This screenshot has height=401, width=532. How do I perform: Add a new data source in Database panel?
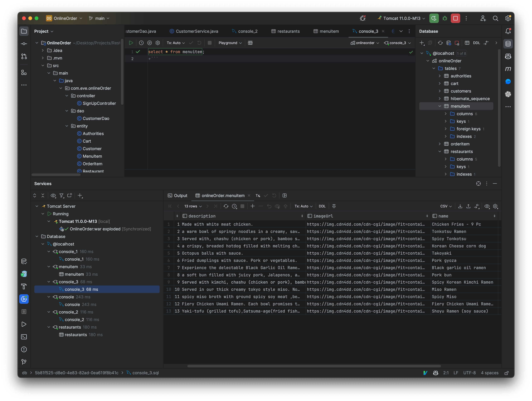(422, 43)
